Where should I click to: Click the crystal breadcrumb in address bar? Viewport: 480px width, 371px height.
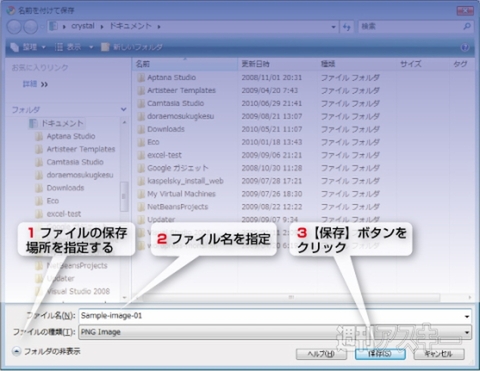(x=83, y=26)
